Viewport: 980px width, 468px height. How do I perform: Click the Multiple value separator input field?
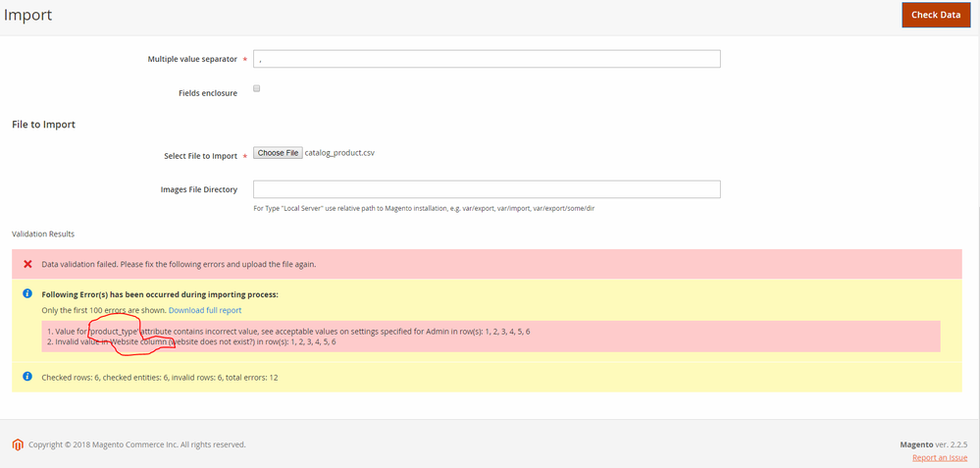click(487, 59)
